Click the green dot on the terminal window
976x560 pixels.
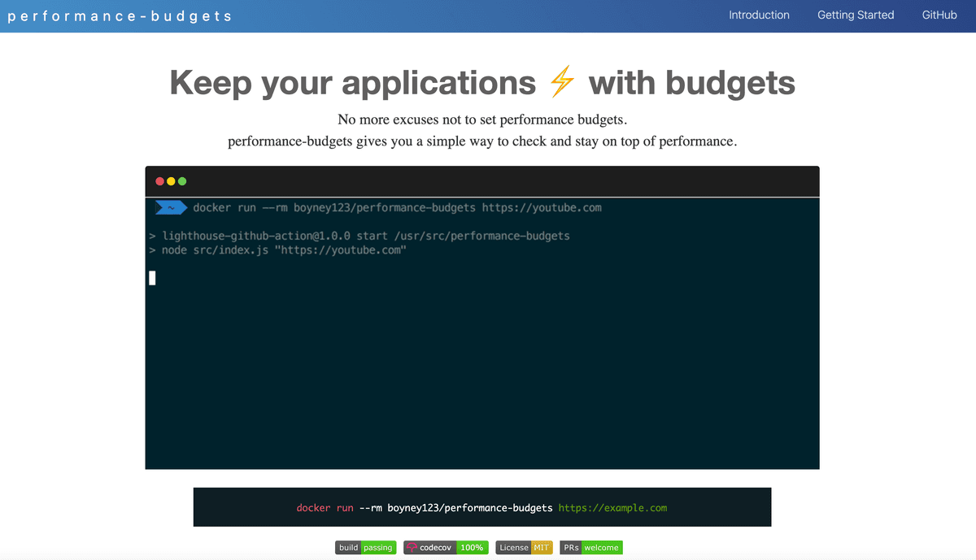tap(182, 181)
